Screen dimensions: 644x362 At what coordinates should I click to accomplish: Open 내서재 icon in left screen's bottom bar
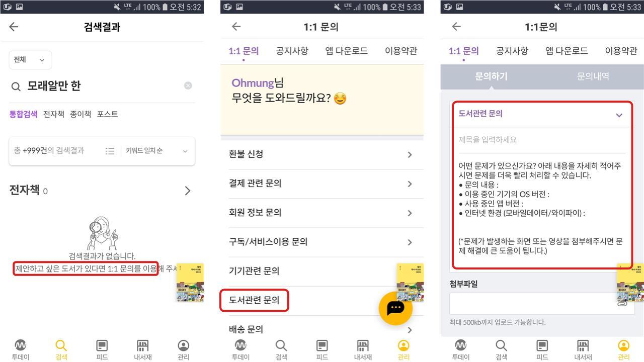[x=143, y=350]
